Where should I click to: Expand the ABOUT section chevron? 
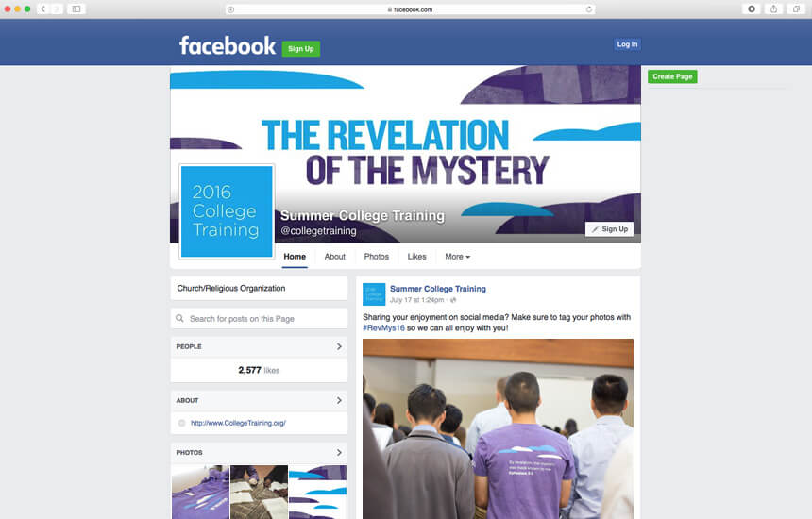pyautogui.click(x=339, y=400)
